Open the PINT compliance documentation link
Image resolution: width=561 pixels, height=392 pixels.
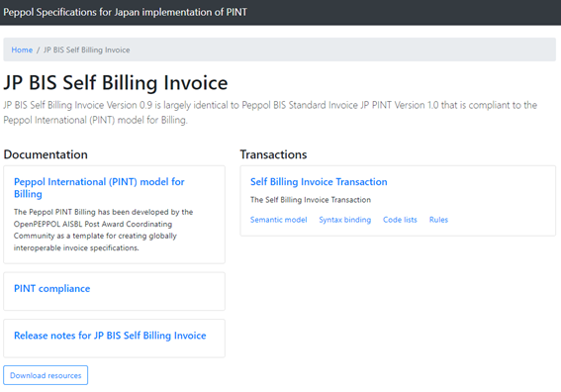point(51,288)
